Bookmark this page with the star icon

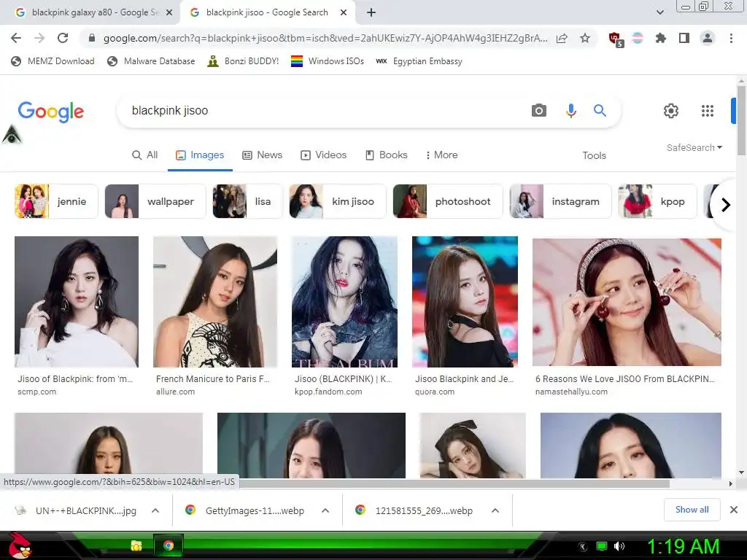(585, 38)
